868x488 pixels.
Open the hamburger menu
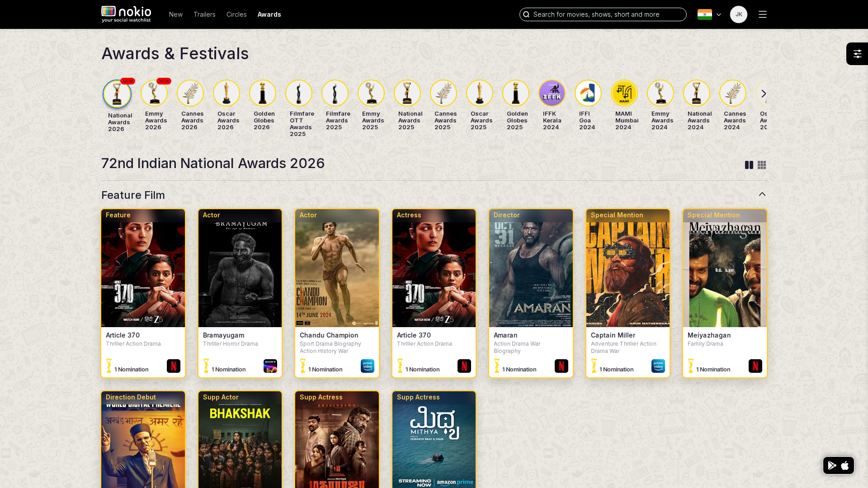[763, 14]
